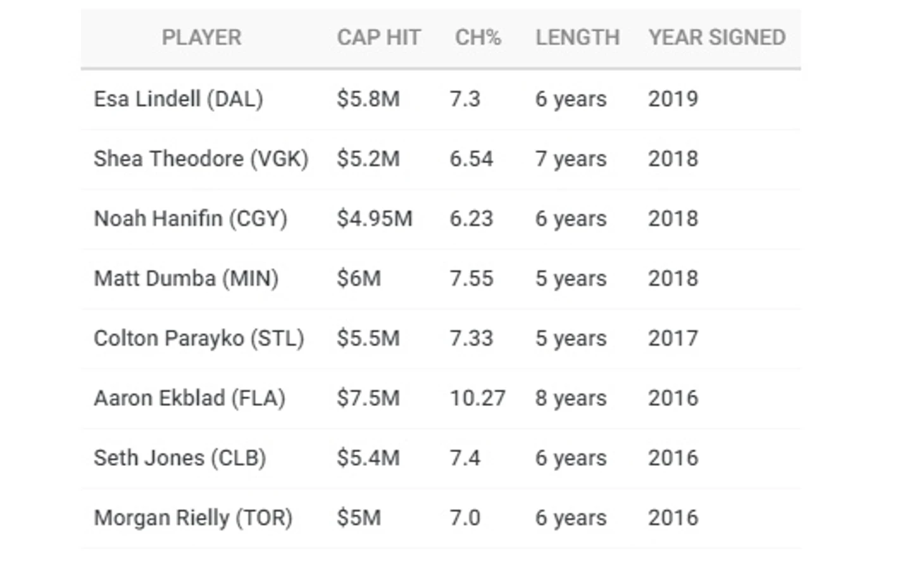Select the Aaron Ekblad (FLA) player name
The height and width of the screenshot is (571, 924).
(189, 398)
